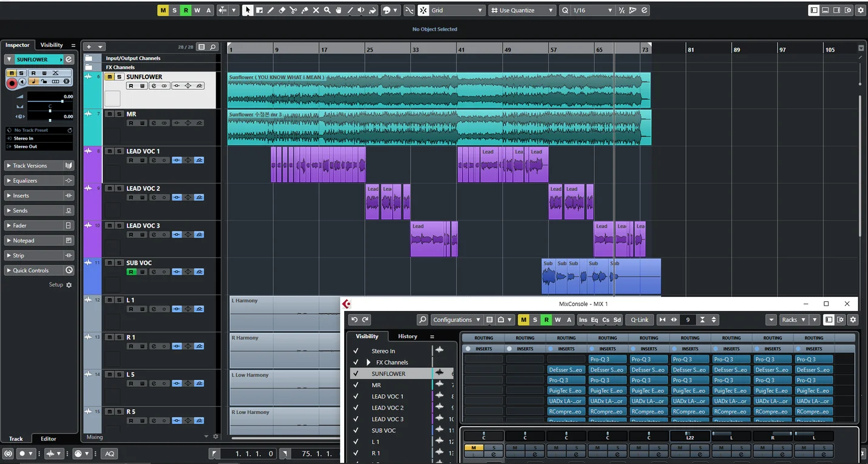Open track search magnifier in track list
Screen dimensions: 868x464
(212, 47)
